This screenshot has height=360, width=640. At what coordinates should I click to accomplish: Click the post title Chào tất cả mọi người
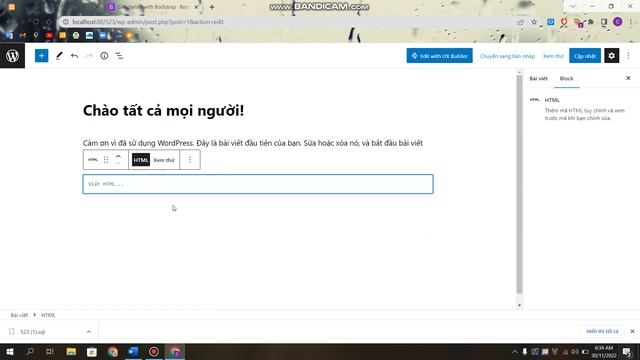(163, 111)
